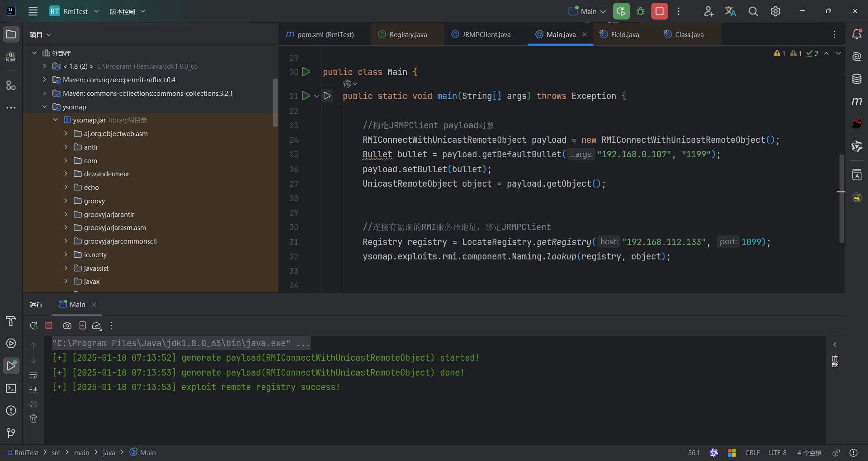Viewport: 868px width, 461px height.
Task: Take thread dump camera icon
Action: click(67, 325)
